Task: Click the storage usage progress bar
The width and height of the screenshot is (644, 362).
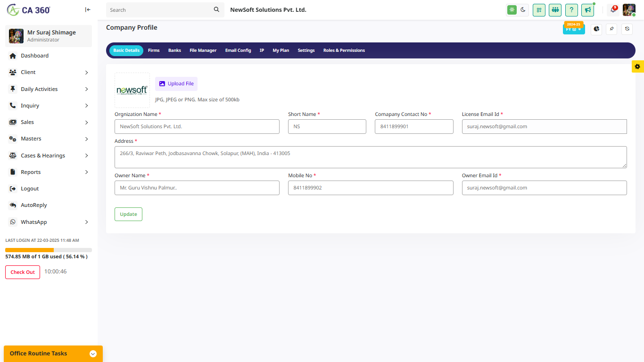Action: click(x=49, y=250)
